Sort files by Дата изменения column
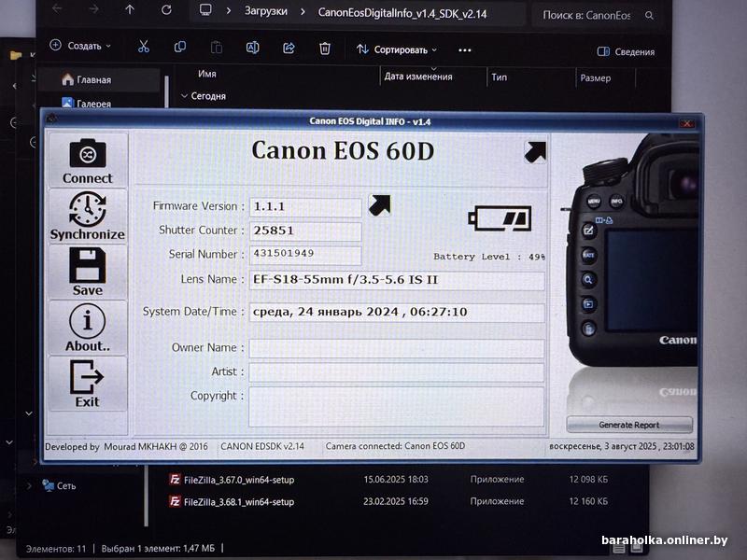 (418, 77)
